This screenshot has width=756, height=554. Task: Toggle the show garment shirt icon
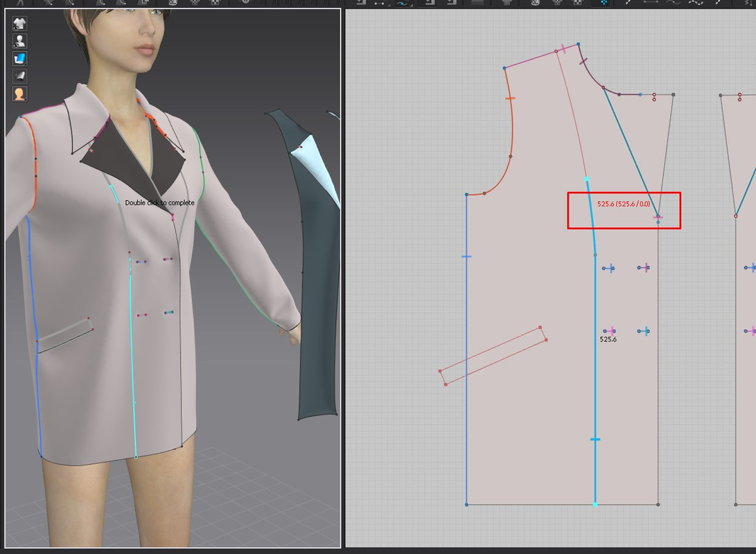click(19, 23)
